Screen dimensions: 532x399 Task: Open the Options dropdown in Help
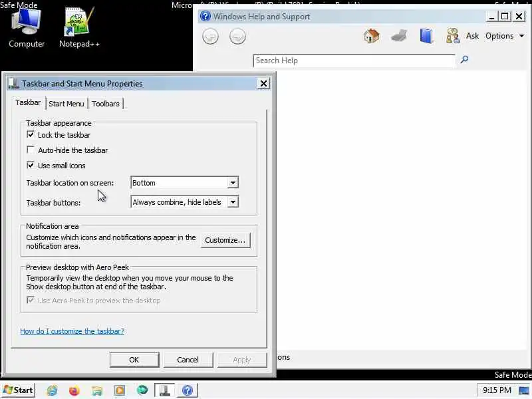point(505,36)
